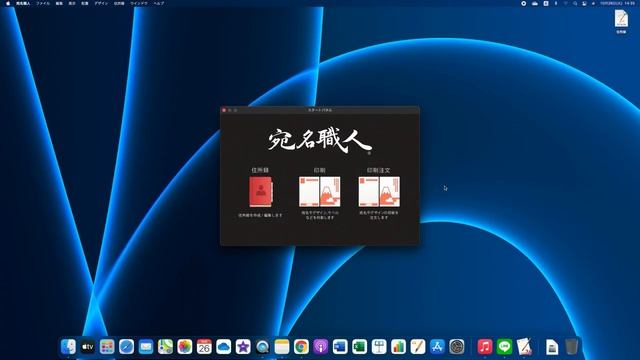Viewport: 640px width, 360px height.
Task: Open Finder from the Dock
Action: (x=68, y=347)
